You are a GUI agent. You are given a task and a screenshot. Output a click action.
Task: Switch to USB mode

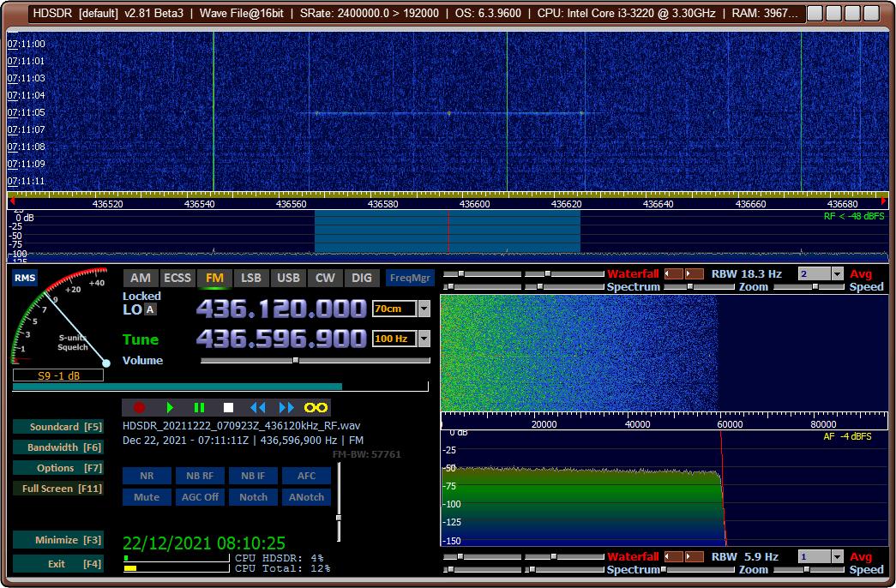[x=288, y=279]
